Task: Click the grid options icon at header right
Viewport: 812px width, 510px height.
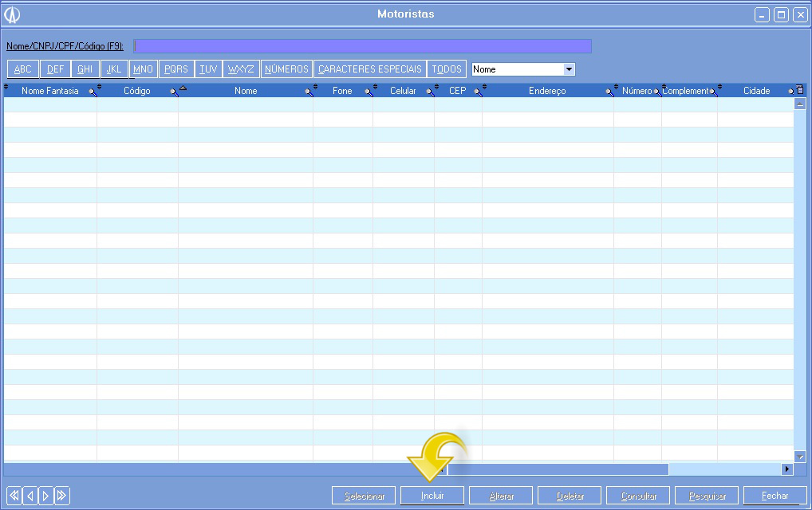Action: (x=800, y=90)
